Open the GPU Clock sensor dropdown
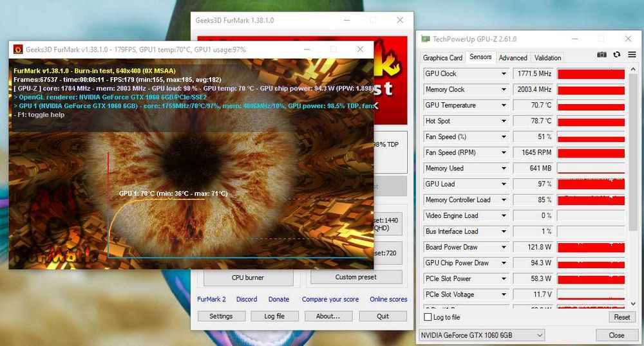The height and width of the screenshot is (346, 644). 504,74
